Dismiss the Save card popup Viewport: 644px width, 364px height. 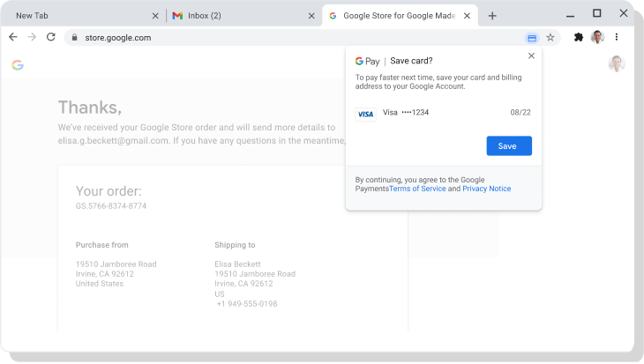(x=531, y=56)
